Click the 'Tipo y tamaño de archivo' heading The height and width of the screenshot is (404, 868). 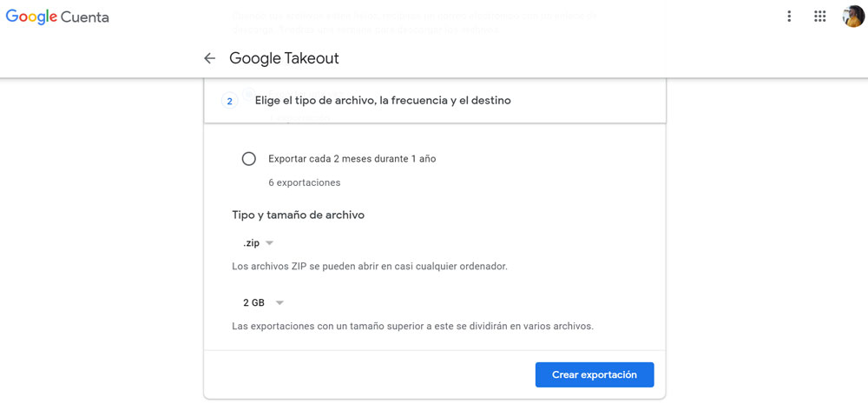pyautogui.click(x=298, y=215)
